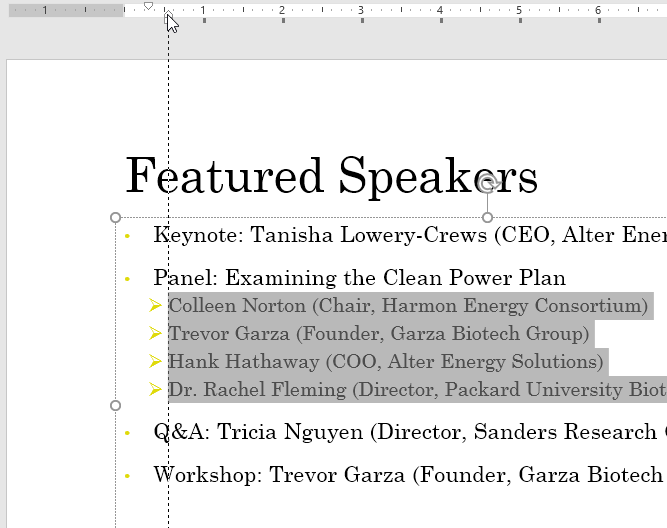Click in the Q&A: Tricia Nguyen line

400,432
